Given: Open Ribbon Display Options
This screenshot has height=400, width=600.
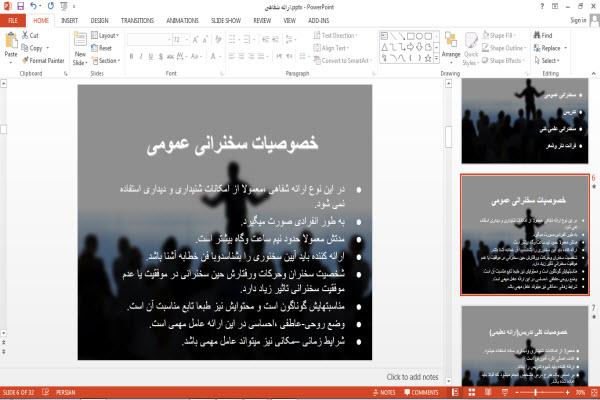Looking at the screenshot, I should pos(555,6).
